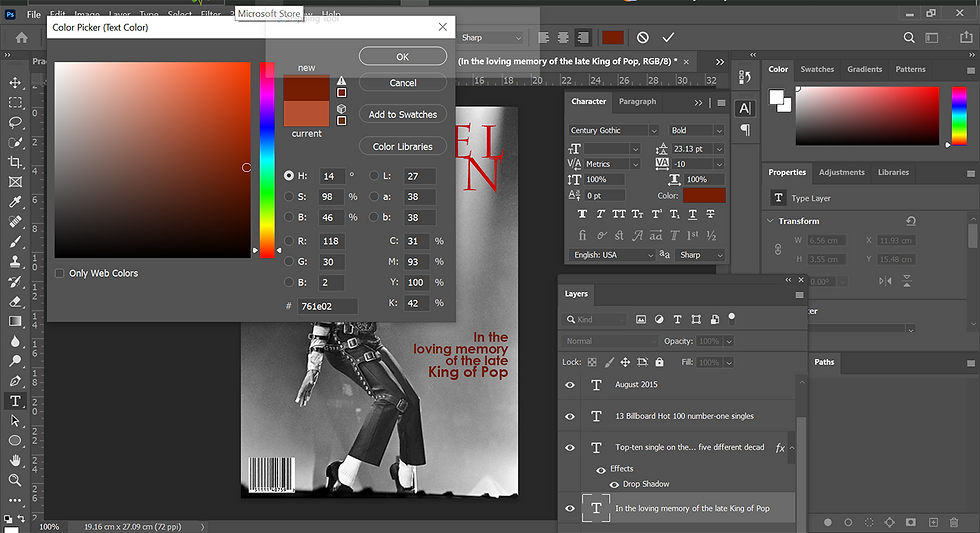Toggle visibility of Drop Shadow effect
Viewport: 980px width, 533px height.
click(x=615, y=484)
